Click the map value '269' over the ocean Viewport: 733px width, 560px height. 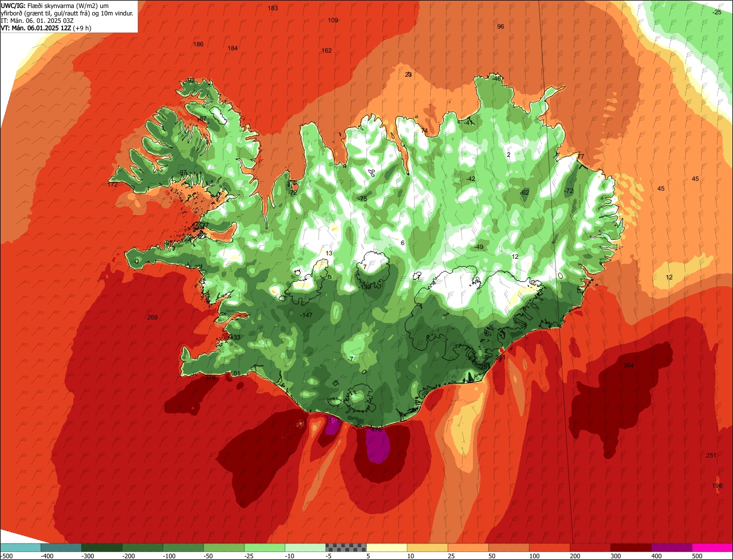pos(152,317)
